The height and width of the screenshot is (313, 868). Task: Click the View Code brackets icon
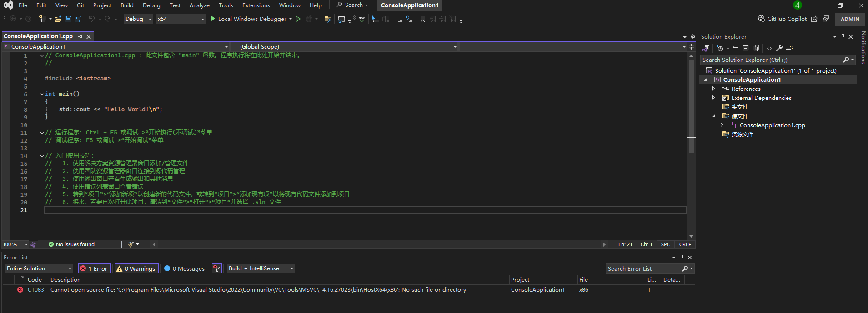click(x=769, y=48)
